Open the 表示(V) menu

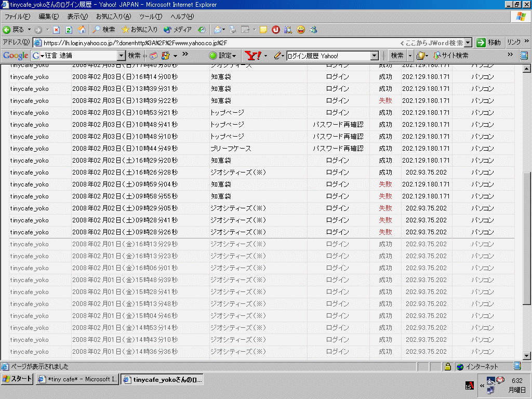click(x=77, y=16)
